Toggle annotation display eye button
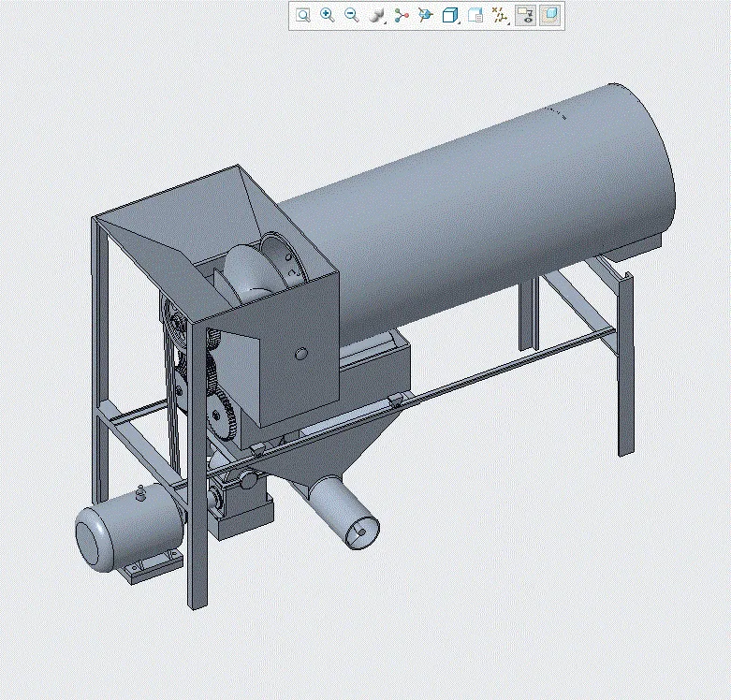Viewport: 731px width, 700px height. coord(525,15)
